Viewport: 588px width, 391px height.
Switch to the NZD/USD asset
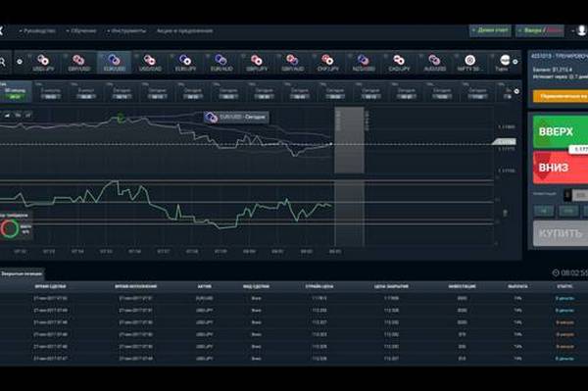[363, 63]
